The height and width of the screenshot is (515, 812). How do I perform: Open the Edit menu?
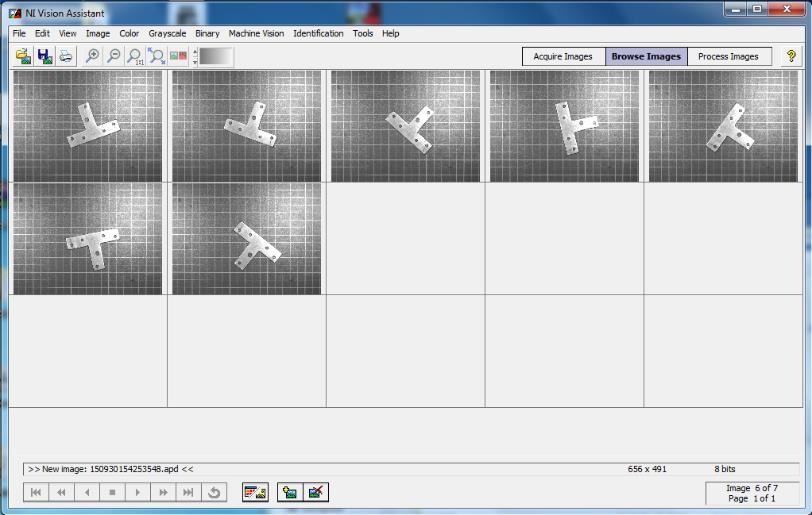pyautogui.click(x=42, y=33)
